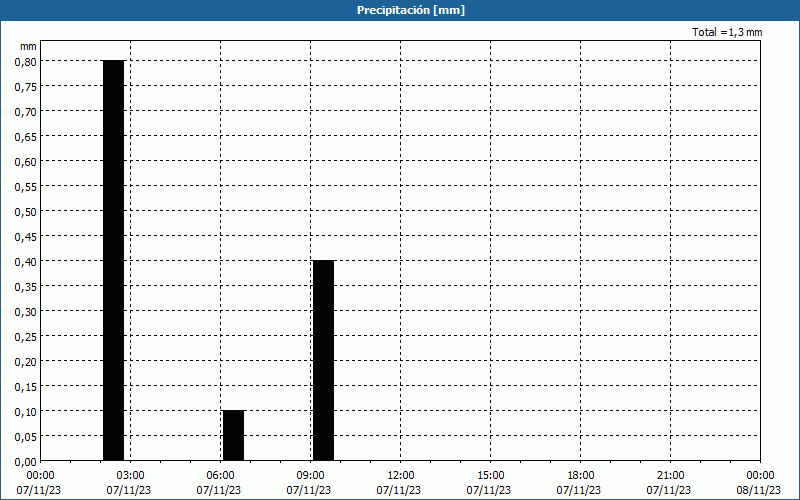800x500 pixels.
Task: Select the Total =1,3 mm label
Action: 727,32
